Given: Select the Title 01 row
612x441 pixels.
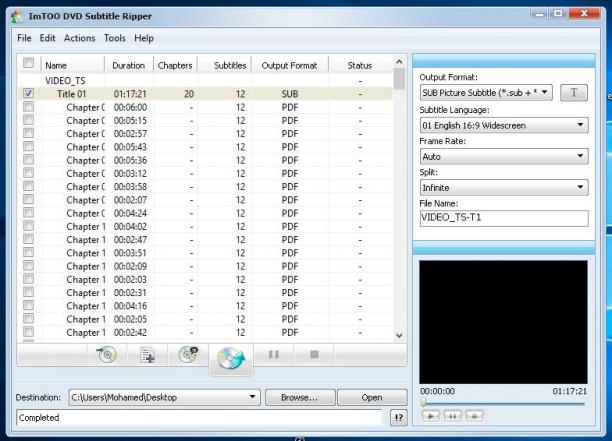Looking at the screenshot, I should [x=205, y=94].
